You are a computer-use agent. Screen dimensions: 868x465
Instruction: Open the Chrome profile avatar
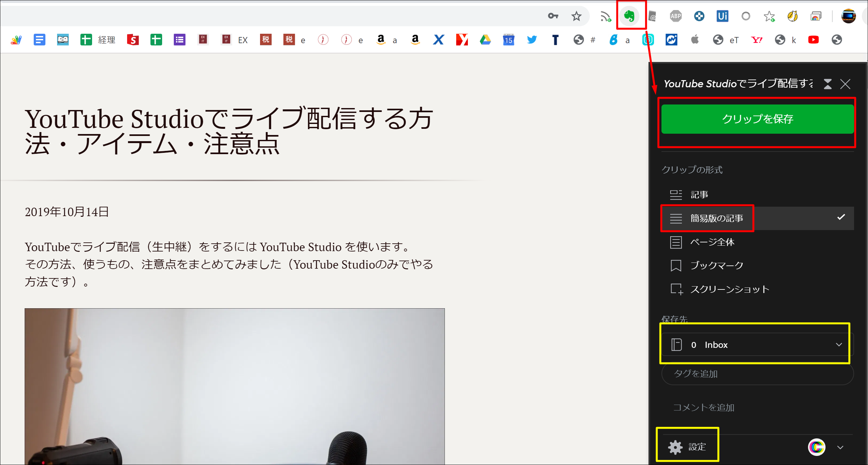[x=848, y=16]
